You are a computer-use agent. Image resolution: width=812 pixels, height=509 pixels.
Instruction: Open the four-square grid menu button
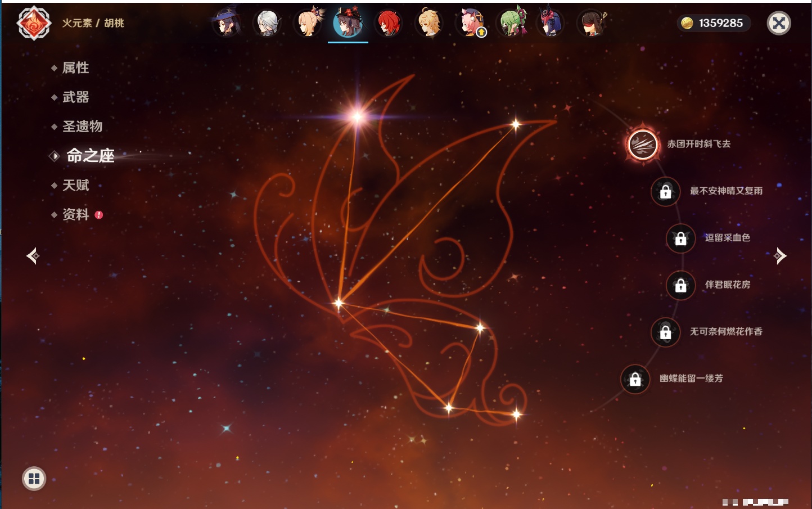point(34,479)
